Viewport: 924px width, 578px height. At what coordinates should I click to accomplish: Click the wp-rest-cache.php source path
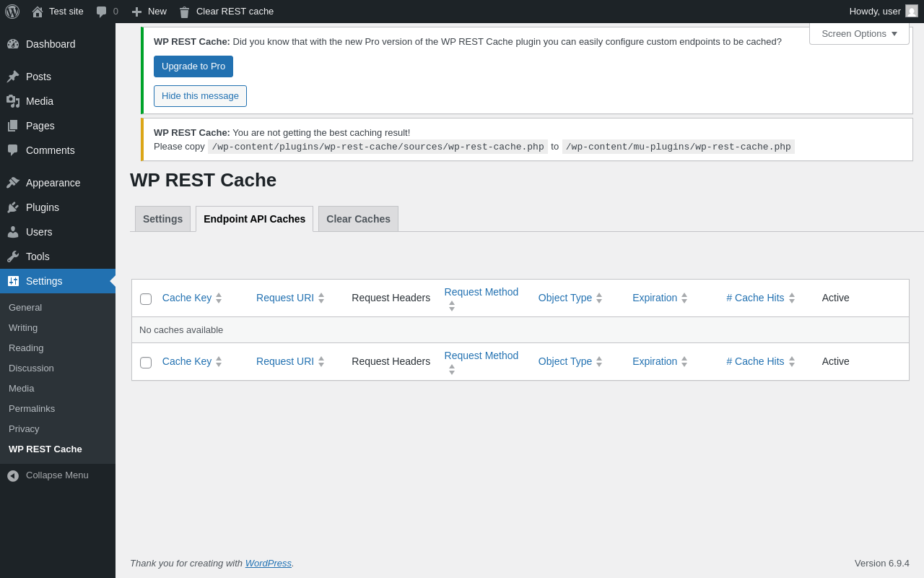[378, 147]
